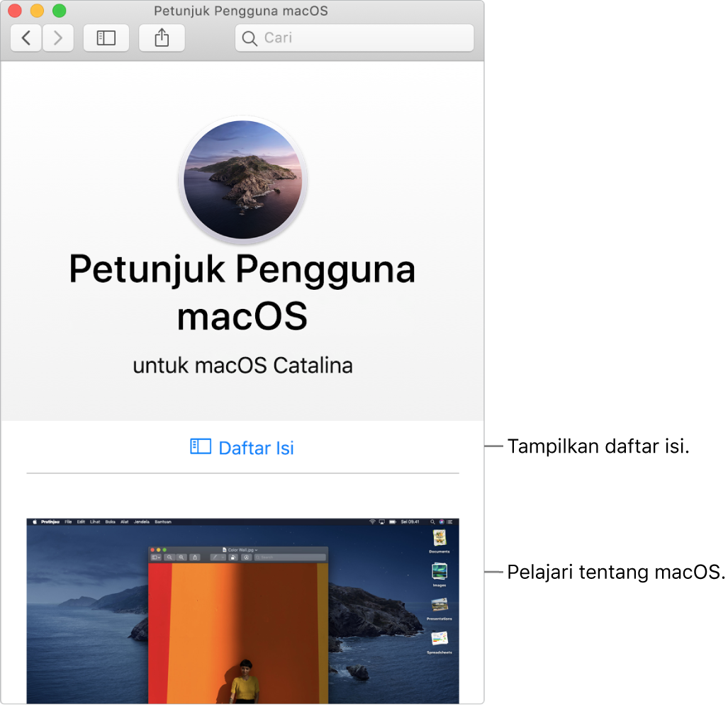Toggle the lock icon in Preview's toolbar
The width and height of the screenshot is (728, 705).
[x=233, y=557]
